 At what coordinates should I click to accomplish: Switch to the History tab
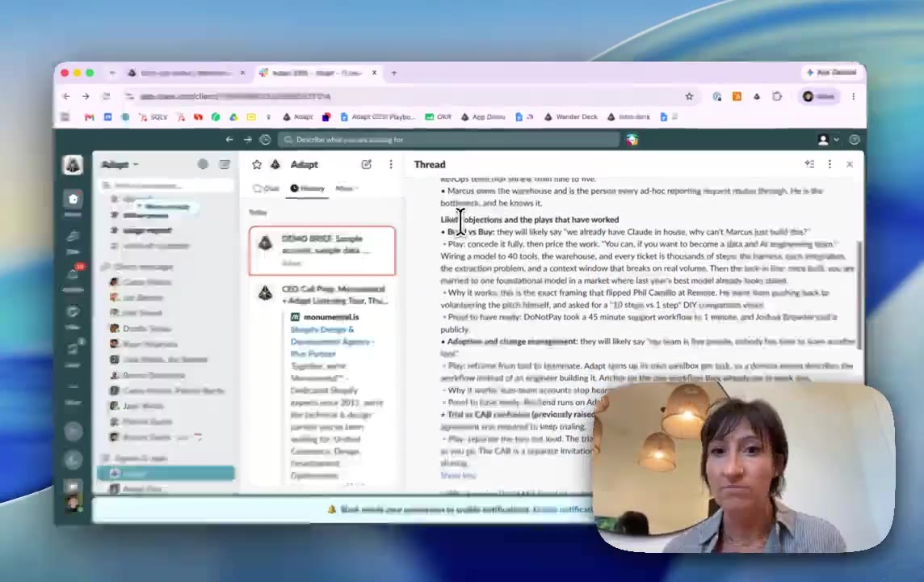307,188
